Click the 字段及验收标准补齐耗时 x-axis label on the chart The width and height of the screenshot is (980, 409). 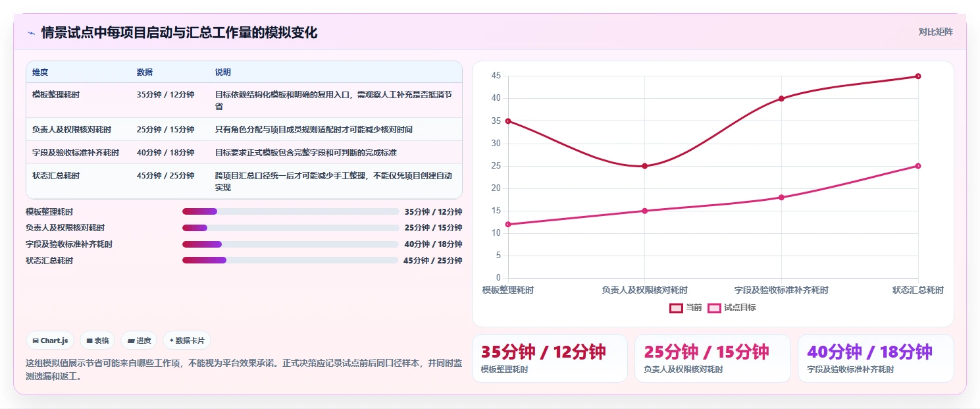(781, 290)
